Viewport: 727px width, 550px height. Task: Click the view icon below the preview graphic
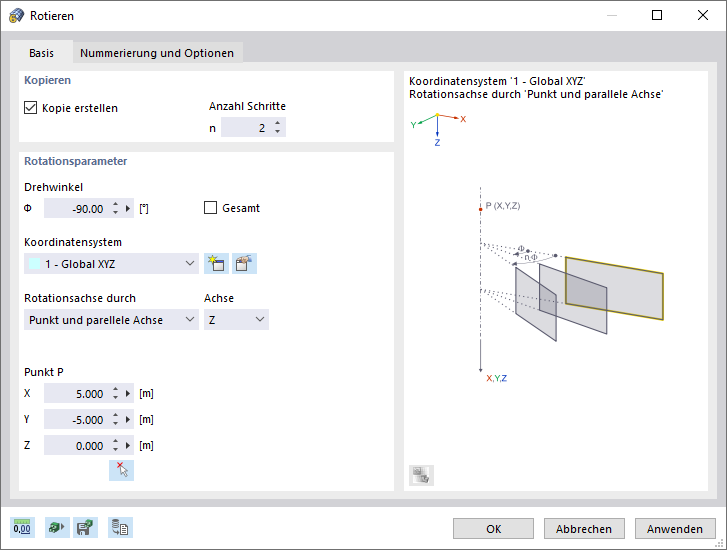(421, 476)
